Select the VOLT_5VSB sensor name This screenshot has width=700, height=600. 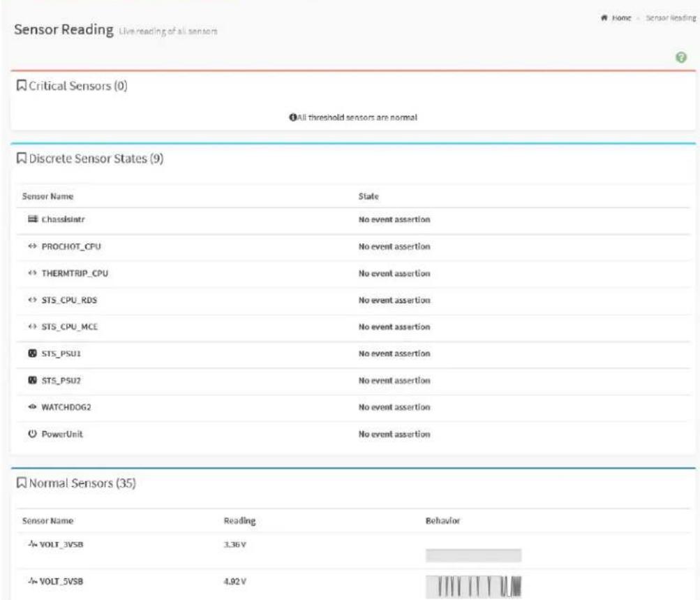point(61,581)
